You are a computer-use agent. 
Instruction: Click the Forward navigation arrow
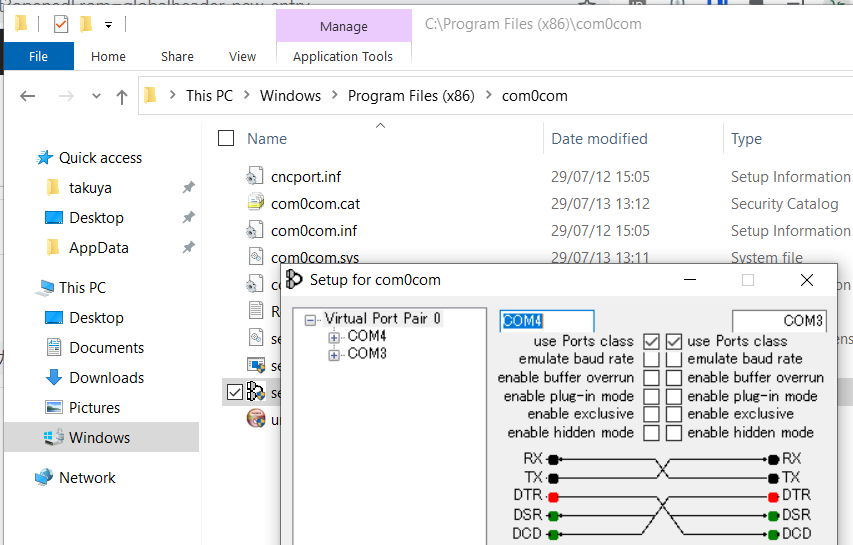coord(66,96)
